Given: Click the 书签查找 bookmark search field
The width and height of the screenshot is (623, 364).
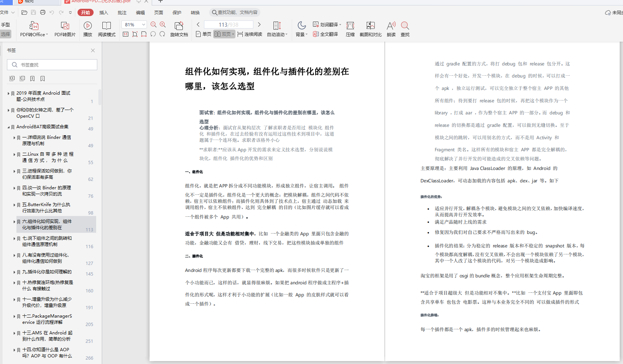Looking at the screenshot, I should tap(52, 65).
